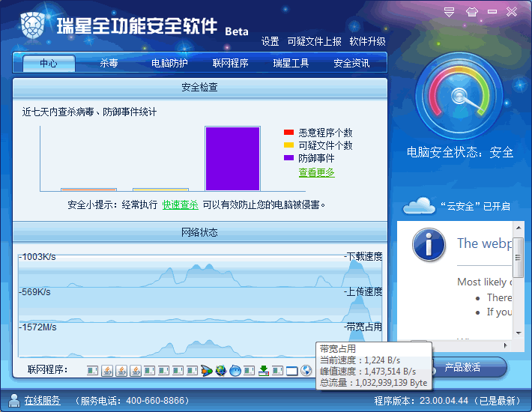This screenshot has width=532, height=412.
Task: Switch to the 杀毒 tab
Action: click(x=109, y=63)
